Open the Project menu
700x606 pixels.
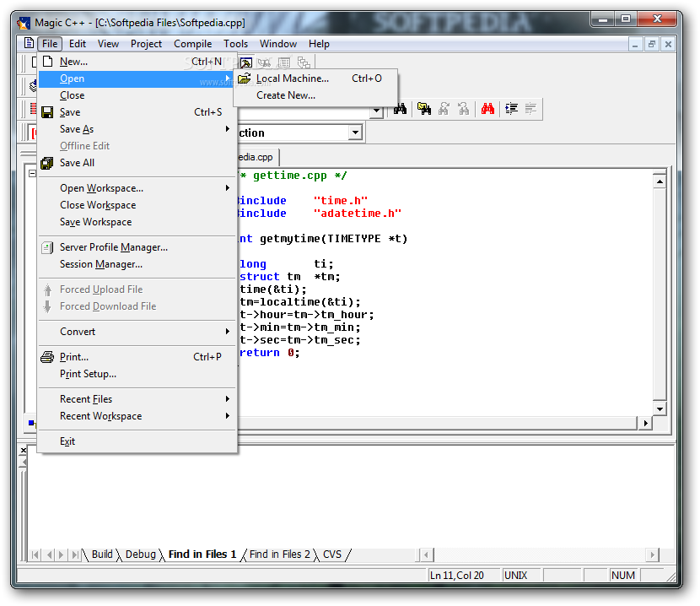(x=146, y=44)
